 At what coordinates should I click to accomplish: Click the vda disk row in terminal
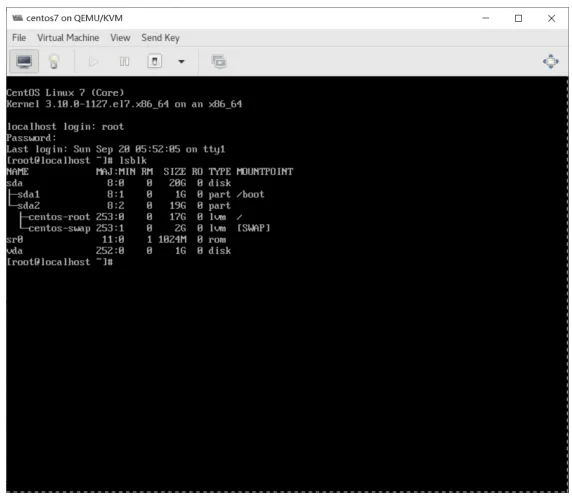click(x=119, y=251)
